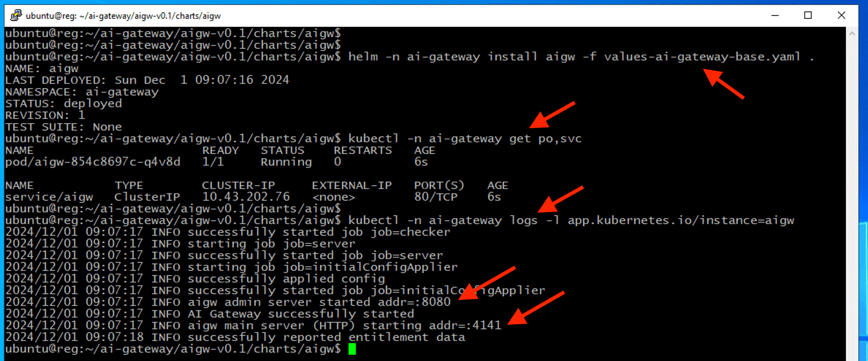
Task: Maximize the PuTTY terminal window
Action: pyautogui.click(x=808, y=15)
